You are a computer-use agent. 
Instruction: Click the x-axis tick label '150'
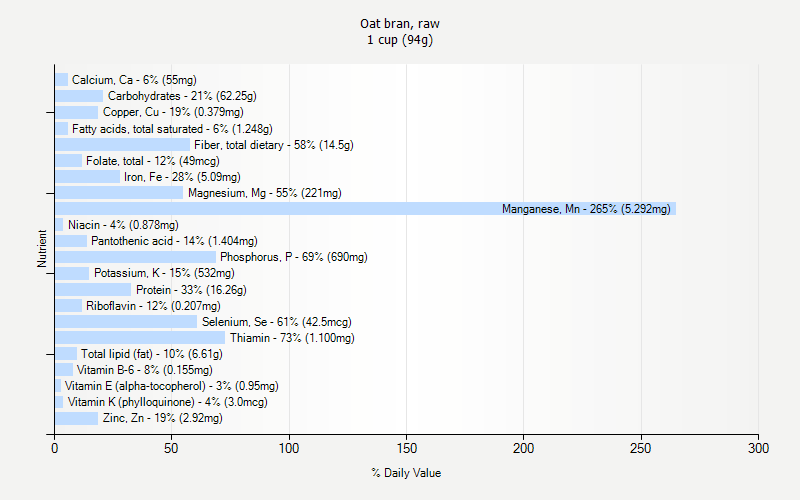406,448
